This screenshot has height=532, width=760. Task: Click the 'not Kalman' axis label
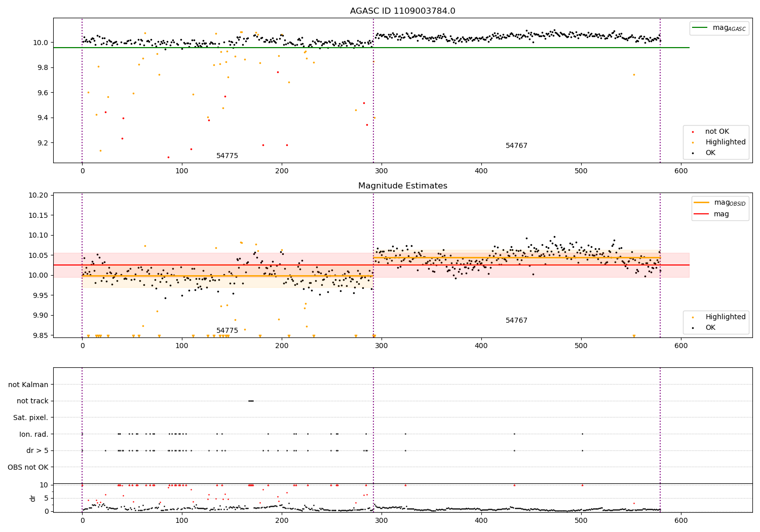tap(28, 385)
